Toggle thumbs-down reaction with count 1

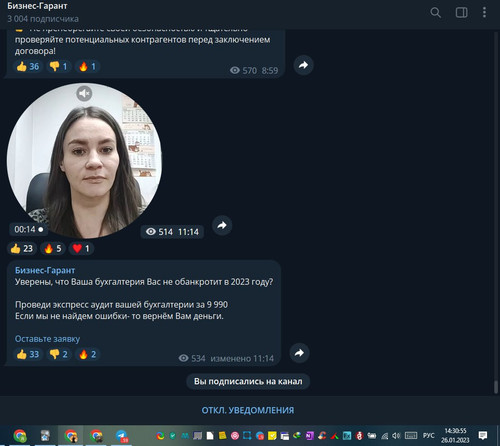[58, 67]
